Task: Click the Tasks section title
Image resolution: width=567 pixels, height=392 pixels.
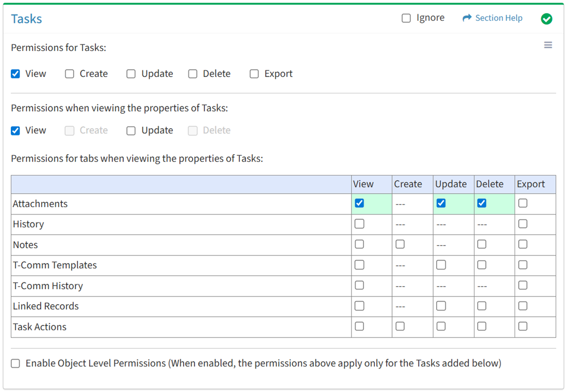Action: tap(26, 19)
